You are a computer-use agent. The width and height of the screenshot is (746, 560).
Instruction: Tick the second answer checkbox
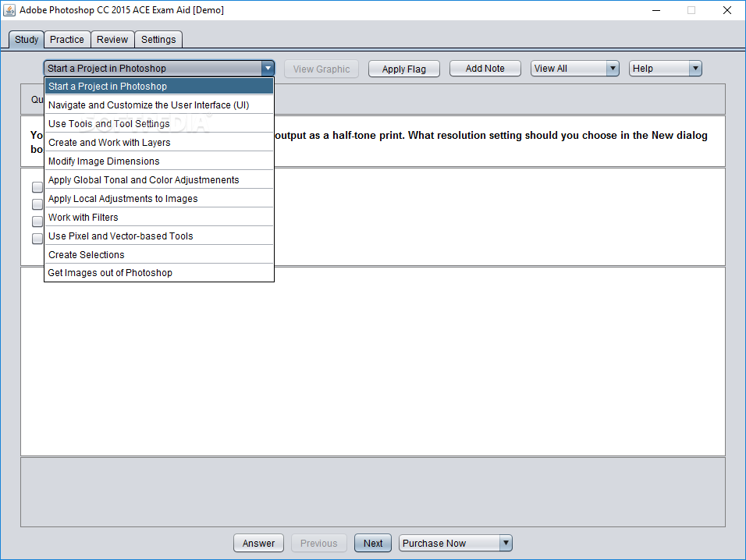pos(37,204)
